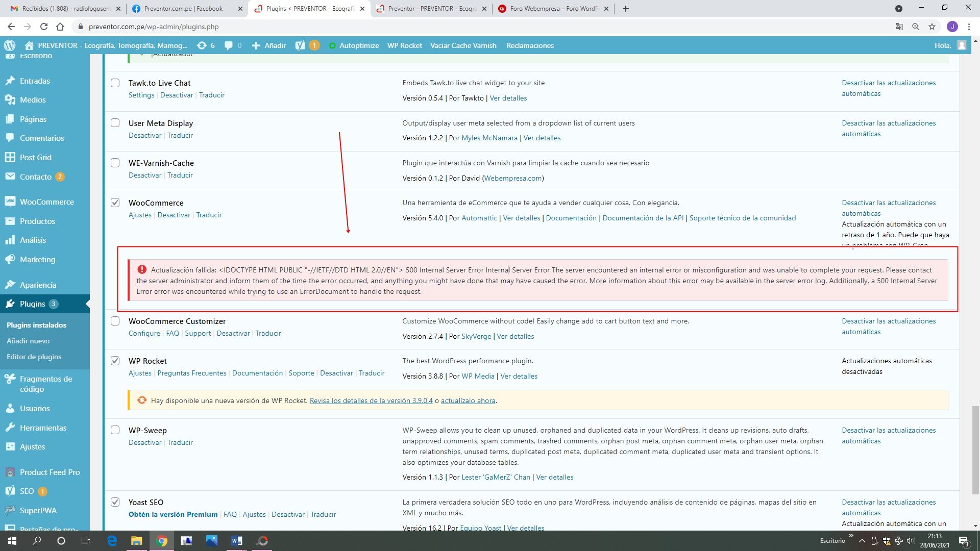
Task: Open Chrome tab search dropdown arrow
Action: pyautogui.click(x=899, y=9)
